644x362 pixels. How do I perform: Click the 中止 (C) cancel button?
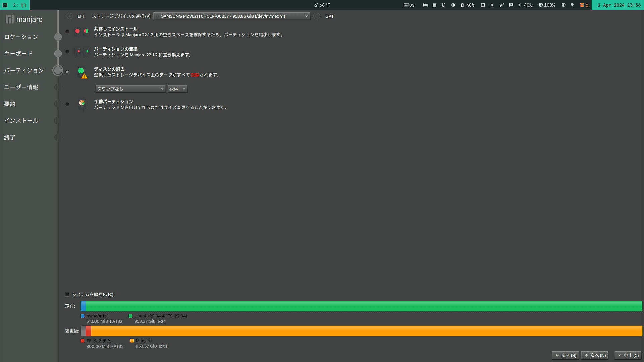pos(628,355)
